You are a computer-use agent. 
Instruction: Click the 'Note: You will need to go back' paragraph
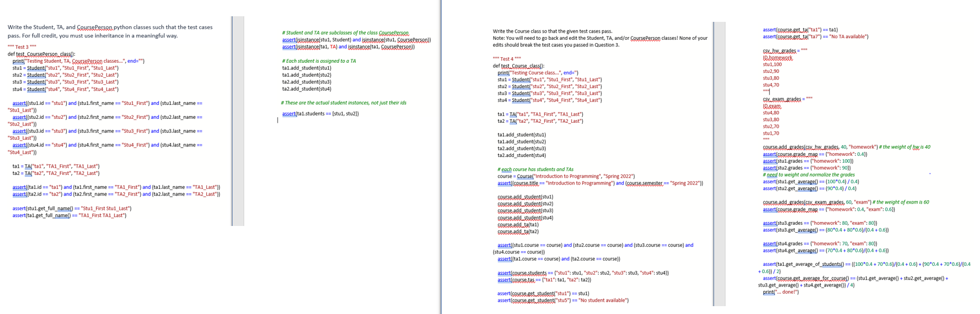[600, 41]
